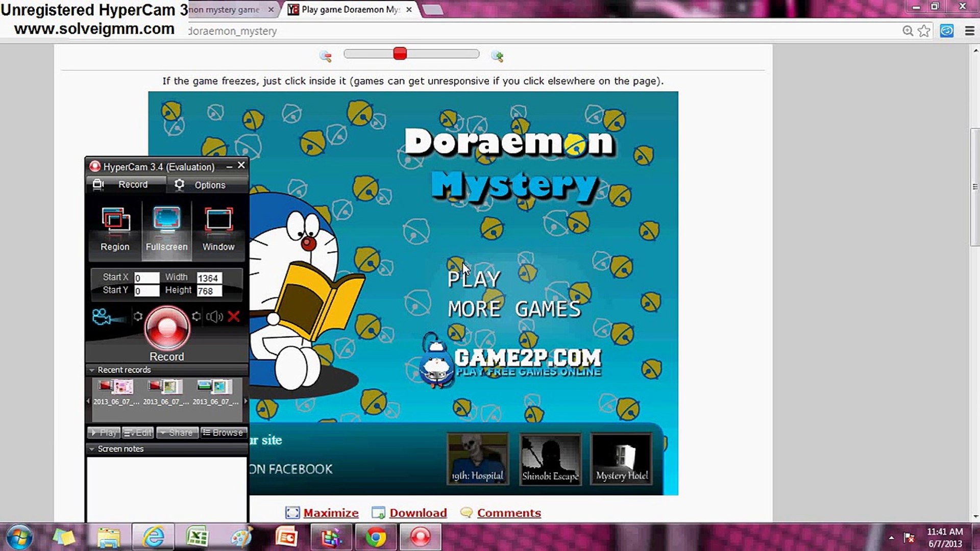This screenshot has width=980, height=551.
Task: Click the Start X input field
Action: (x=146, y=278)
